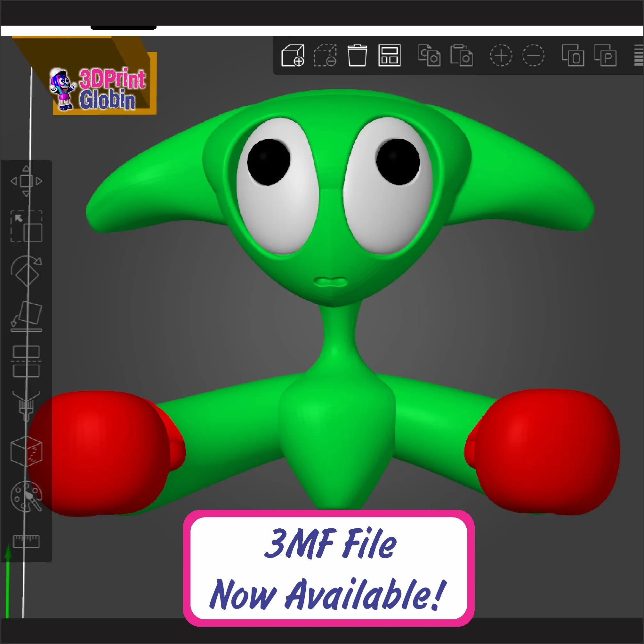
Task: Select the Place on face tool
Action: (26, 315)
